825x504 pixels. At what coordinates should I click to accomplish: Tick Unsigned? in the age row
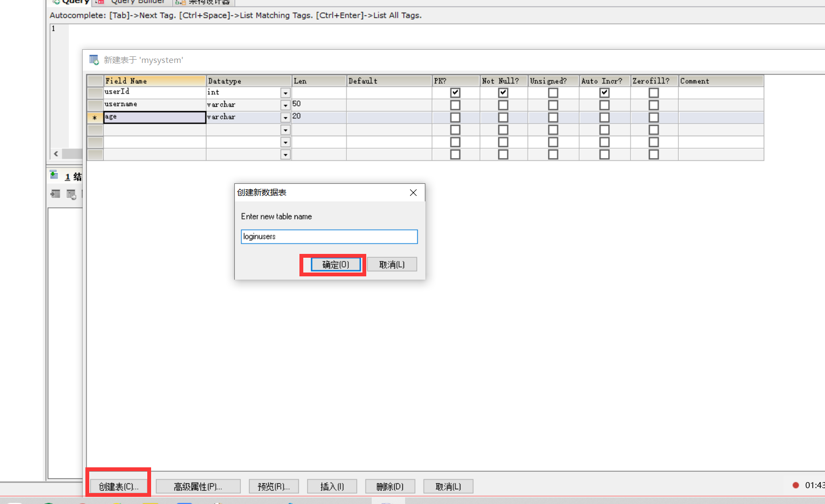553,118
